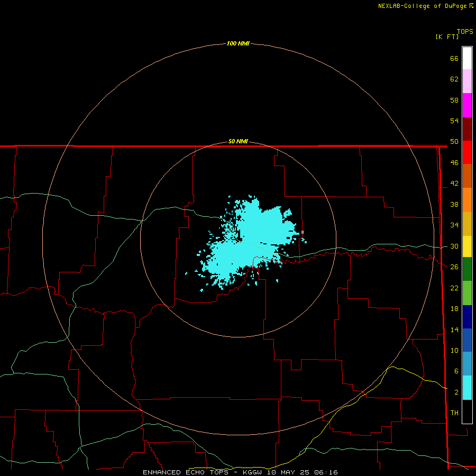Click the 50 legend value
The width and height of the screenshot is (476, 476).
pyautogui.click(x=454, y=142)
